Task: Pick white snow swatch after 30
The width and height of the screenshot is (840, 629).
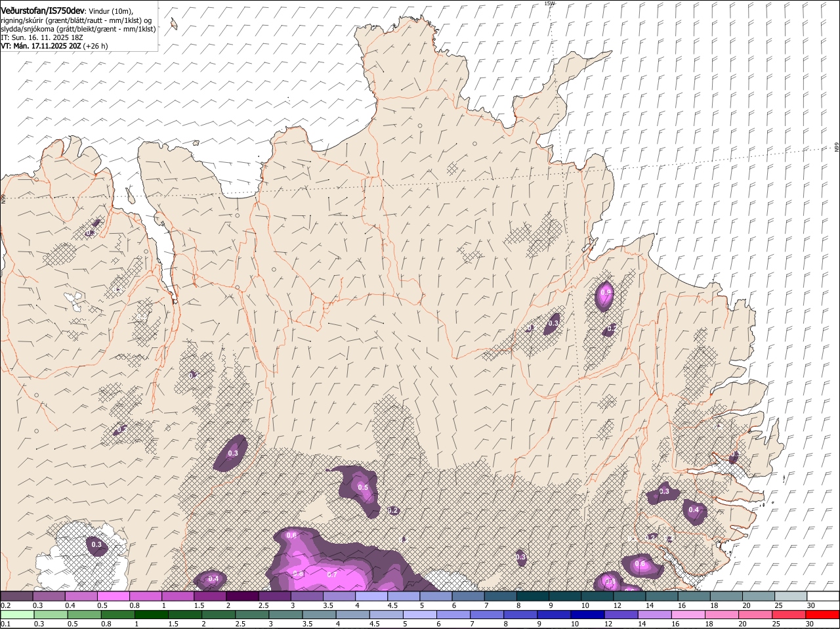Action: [x=822, y=596]
